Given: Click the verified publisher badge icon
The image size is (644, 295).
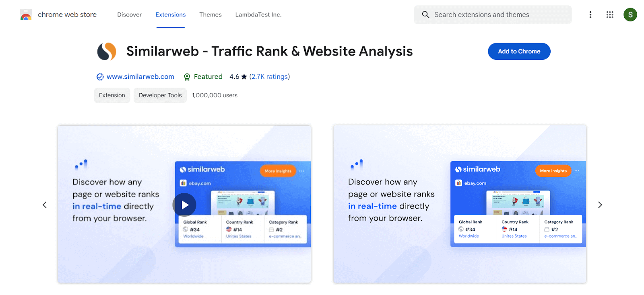Looking at the screenshot, I should (x=100, y=77).
